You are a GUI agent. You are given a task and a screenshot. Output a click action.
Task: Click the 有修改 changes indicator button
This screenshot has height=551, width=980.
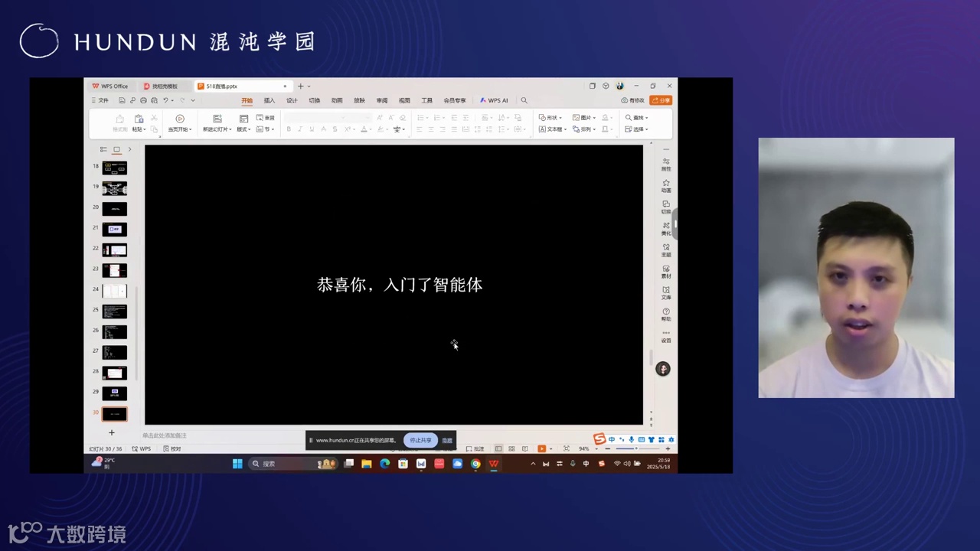[632, 100]
